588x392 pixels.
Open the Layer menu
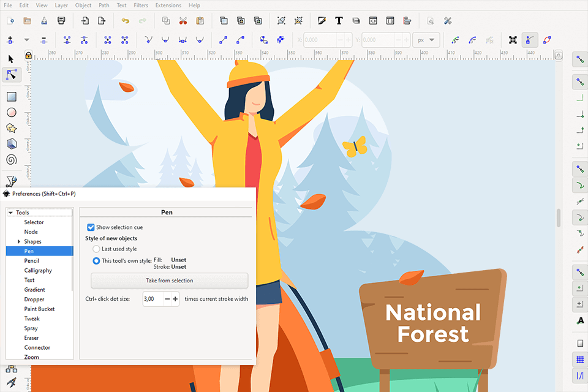pyautogui.click(x=61, y=6)
